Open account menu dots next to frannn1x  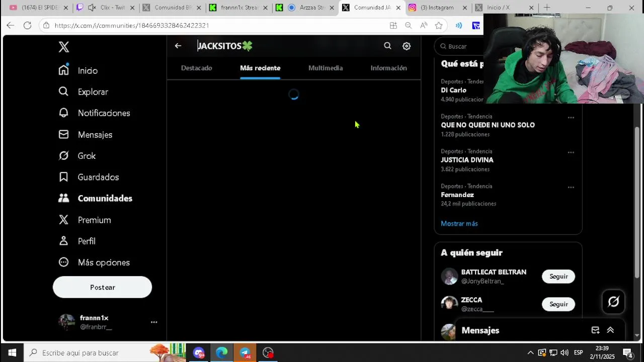tap(154, 322)
